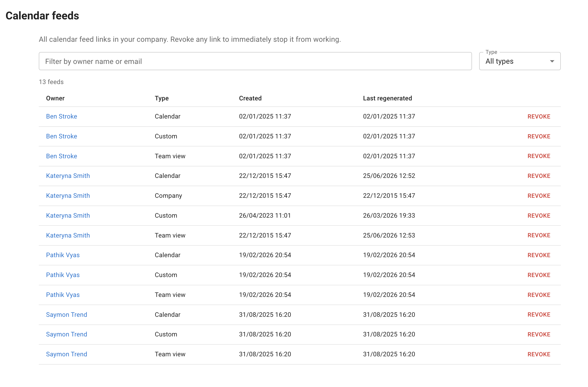Click the 'Company' type cell
This screenshot has width=588, height=387.
pos(168,196)
